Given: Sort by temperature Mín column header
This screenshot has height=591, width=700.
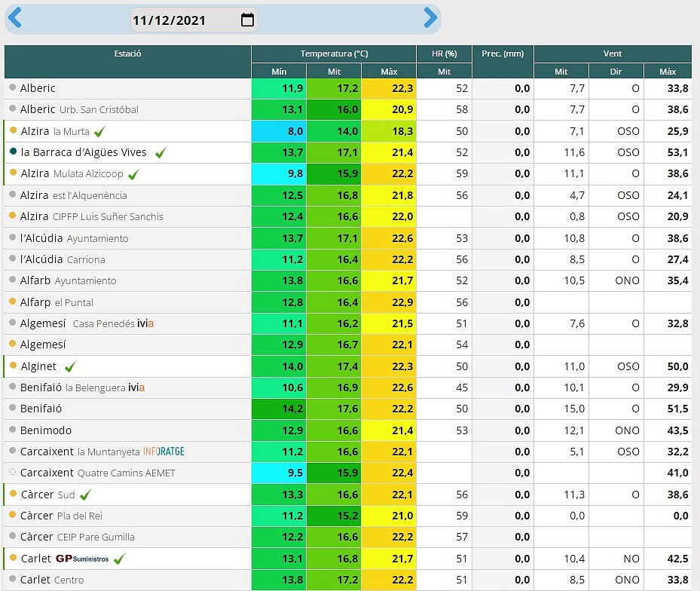Looking at the screenshot, I should click(279, 72).
